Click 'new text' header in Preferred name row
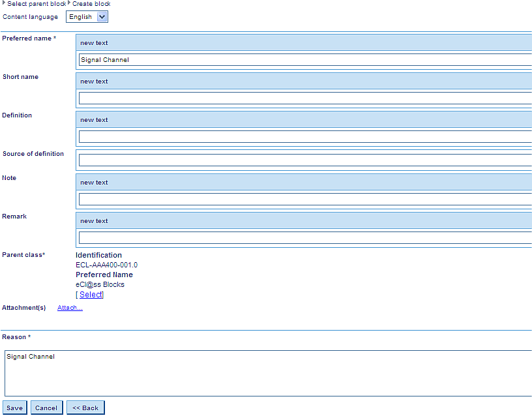The width and height of the screenshot is (532, 418). [x=94, y=43]
